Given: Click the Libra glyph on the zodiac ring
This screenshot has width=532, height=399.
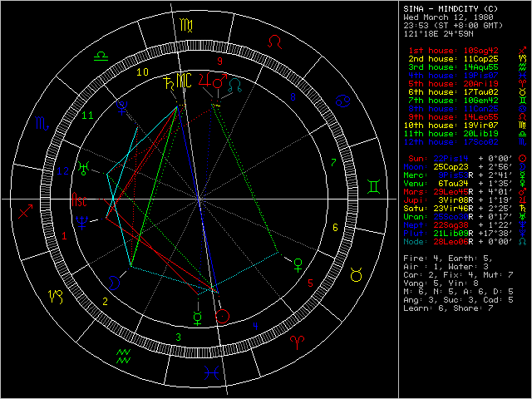Looking at the screenshot, I should [x=101, y=57].
